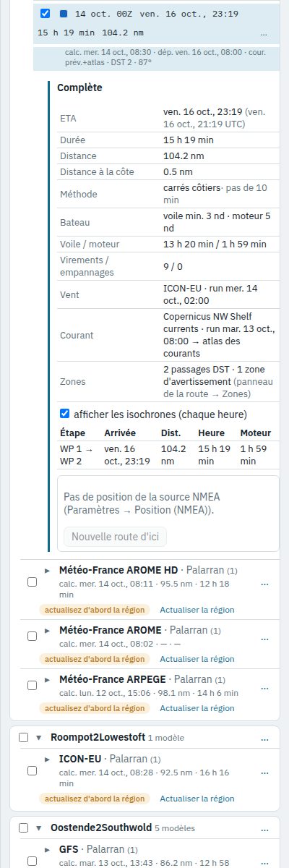
Task: Check the Météo-France AROME HD route checkbox
Action: [x=31, y=582]
